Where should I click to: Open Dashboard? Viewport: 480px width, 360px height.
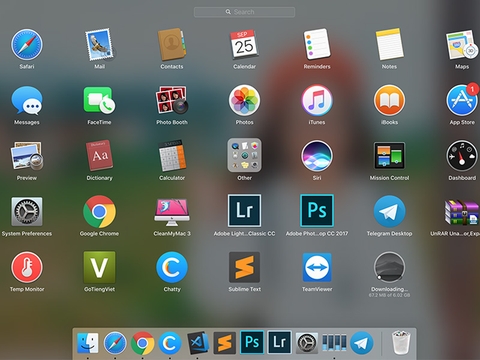click(462, 156)
